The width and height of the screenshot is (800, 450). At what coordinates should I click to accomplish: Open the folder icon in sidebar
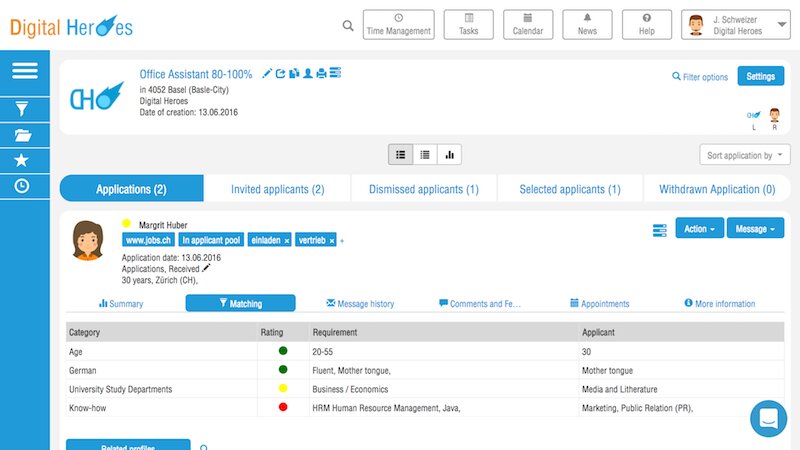(x=22, y=135)
